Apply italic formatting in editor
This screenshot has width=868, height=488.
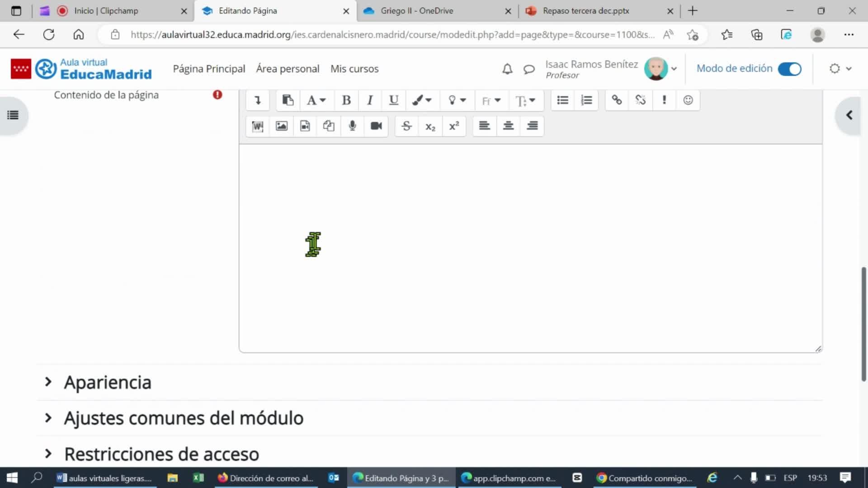click(x=370, y=100)
